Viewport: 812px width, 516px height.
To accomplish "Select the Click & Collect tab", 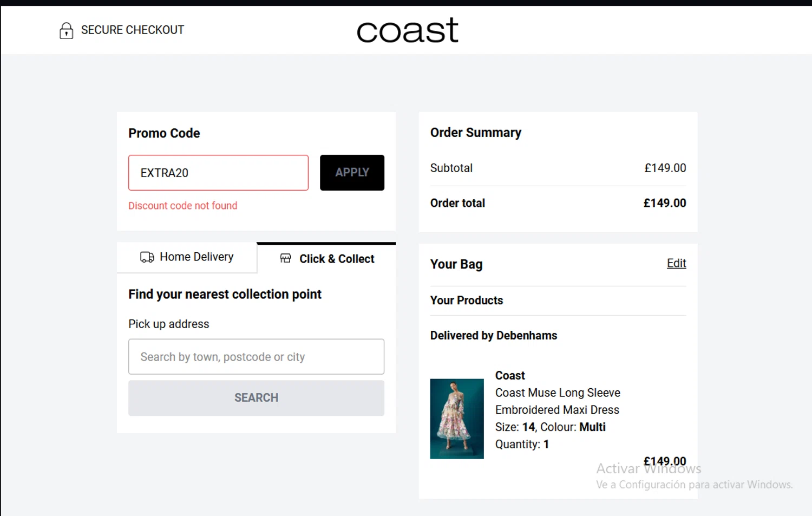I will pyautogui.click(x=326, y=258).
